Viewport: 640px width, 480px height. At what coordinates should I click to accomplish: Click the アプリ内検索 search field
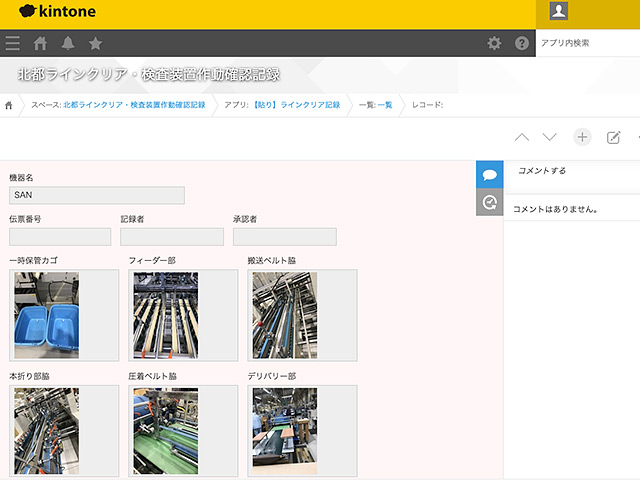(587, 43)
